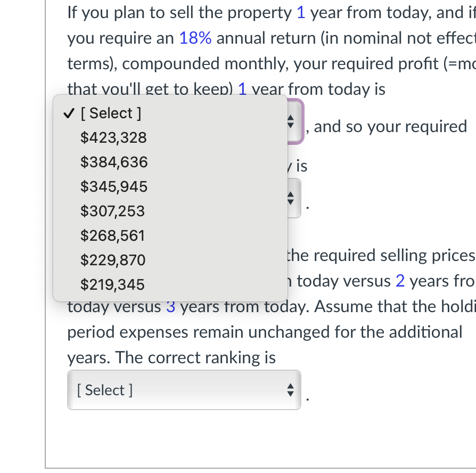Pick the $229,870 answer choice
This screenshot has height=473, width=476.
(113, 260)
